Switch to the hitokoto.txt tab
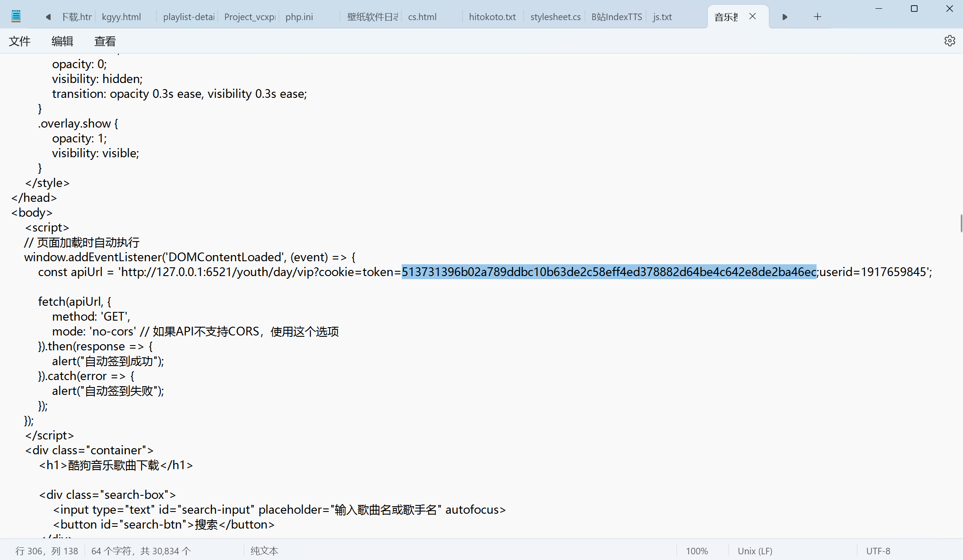 [492, 17]
